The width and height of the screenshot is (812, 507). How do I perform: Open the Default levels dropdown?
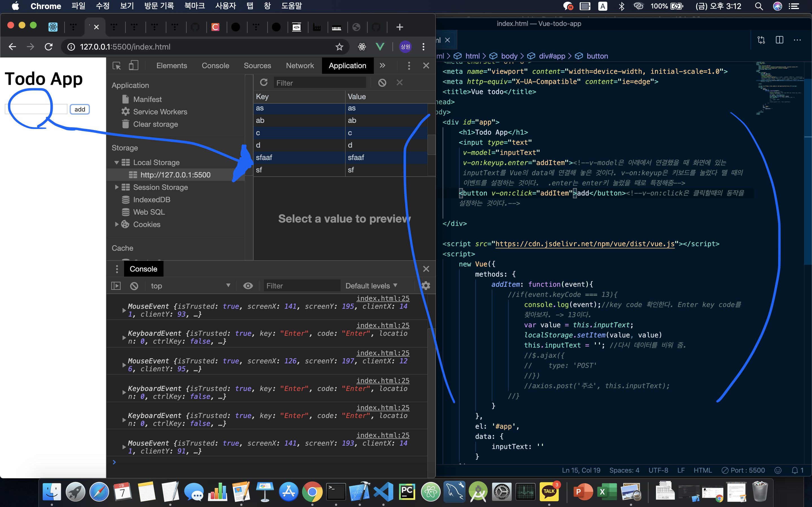click(x=371, y=286)
